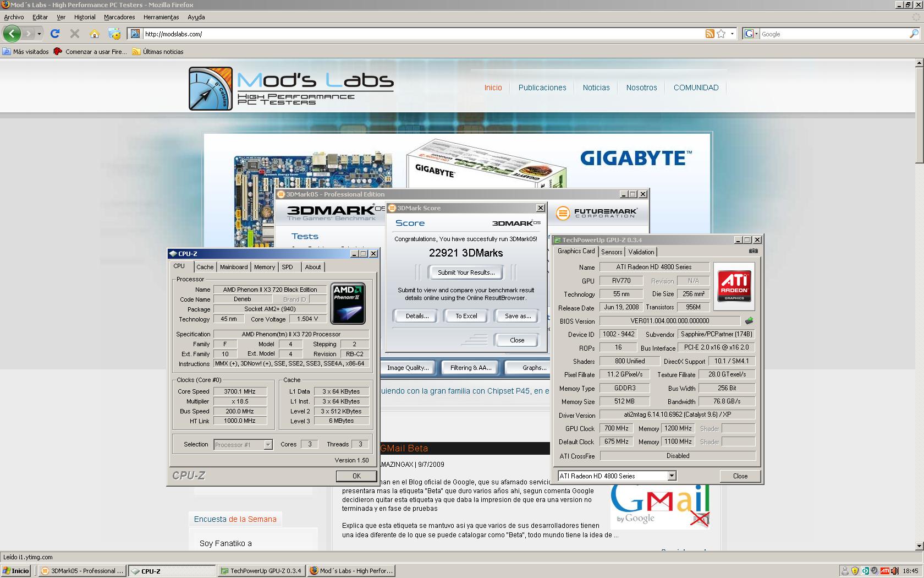924x578 pixels.
Task: Open Processor #1 selection dropdown
Action: (x=243, y=445)
